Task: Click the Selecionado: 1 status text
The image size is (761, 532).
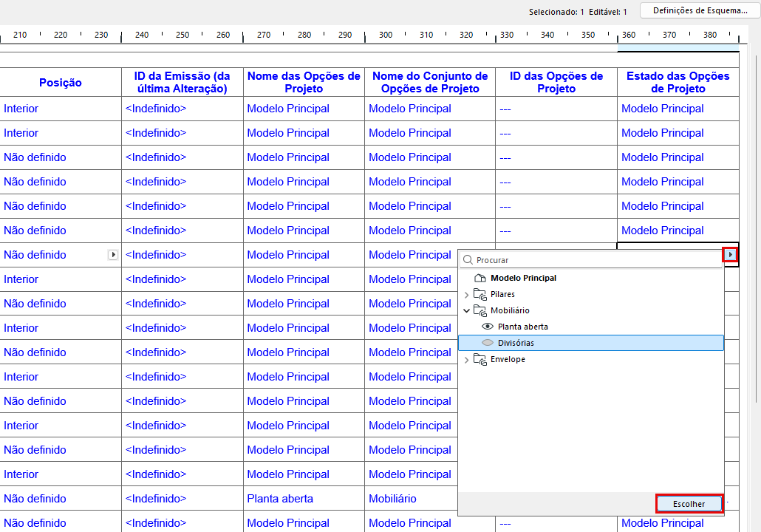Action: coord(556,12)
